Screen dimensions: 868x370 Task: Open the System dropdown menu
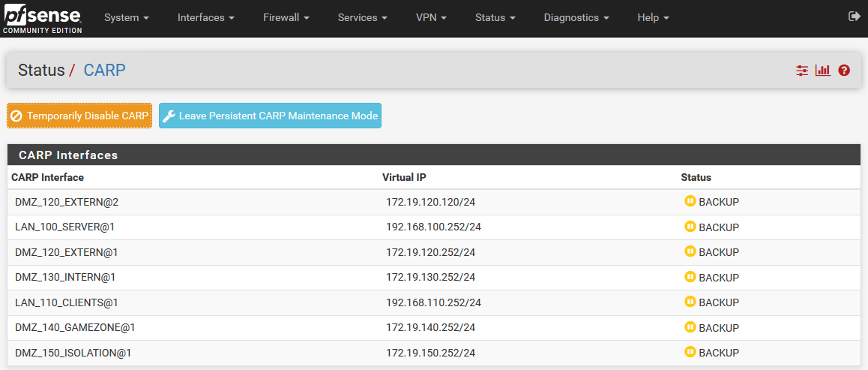coord(127,18)
